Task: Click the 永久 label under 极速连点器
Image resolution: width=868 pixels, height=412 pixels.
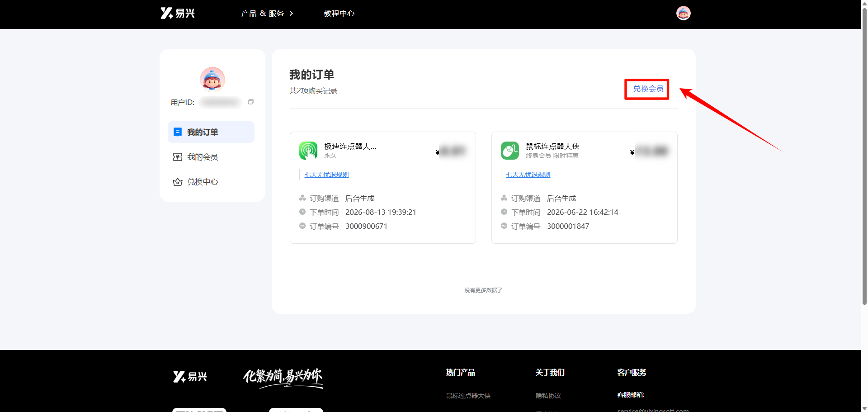Action: (x=330, y=156)
